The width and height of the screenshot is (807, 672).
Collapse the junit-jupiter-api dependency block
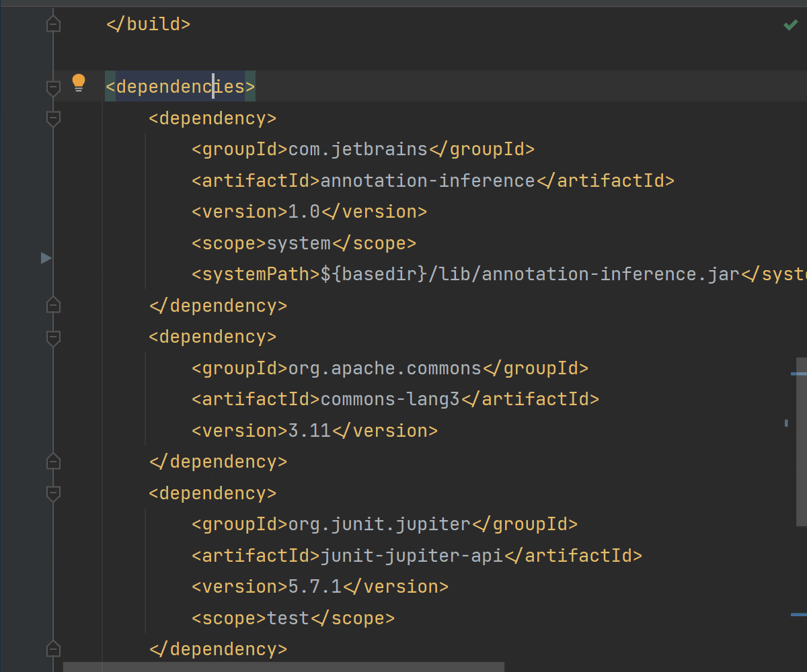(x=52, y=493)
